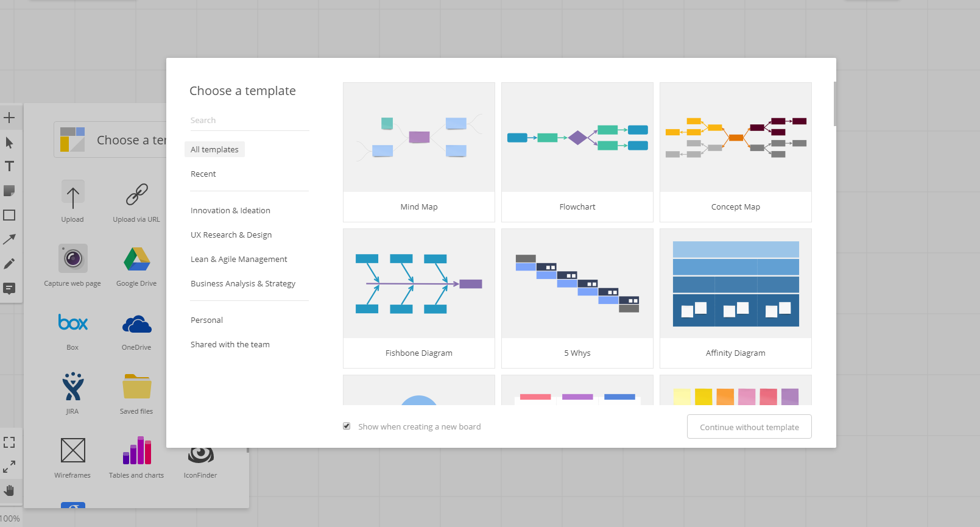980x527 pixels.
Task: Open Tables and charts library item
Action: [x=136, y=451]
